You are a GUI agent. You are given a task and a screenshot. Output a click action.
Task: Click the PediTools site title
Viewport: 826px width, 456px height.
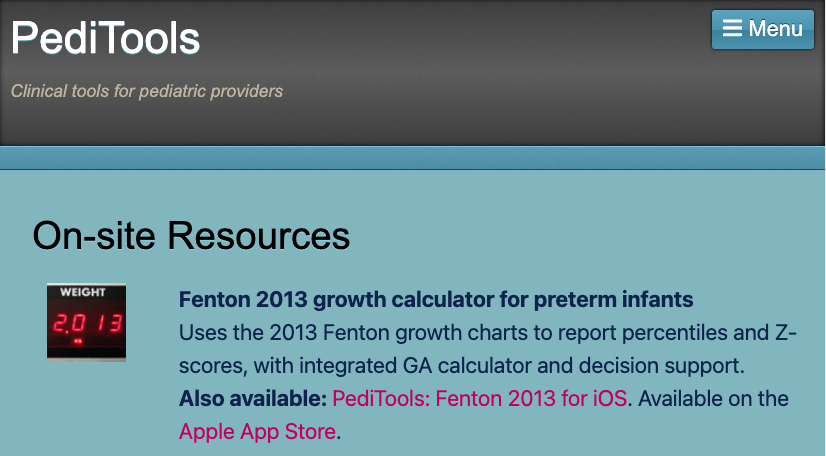105,38
